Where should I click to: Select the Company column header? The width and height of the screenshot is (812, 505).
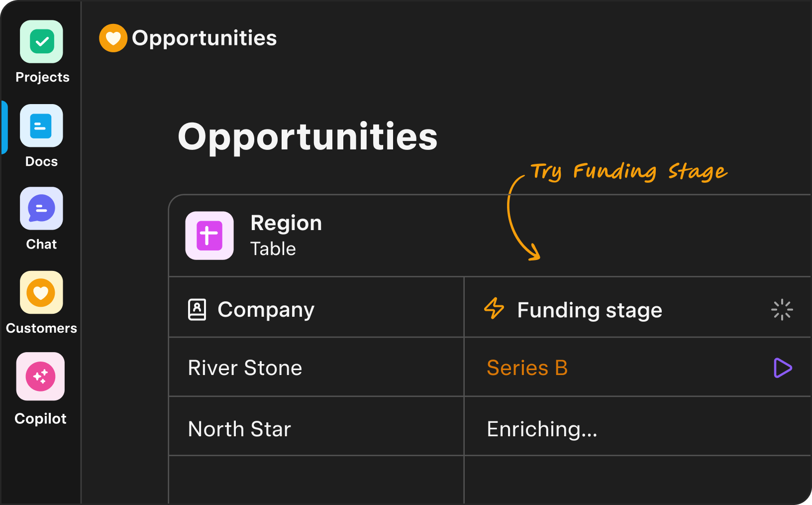coord(266,310)
